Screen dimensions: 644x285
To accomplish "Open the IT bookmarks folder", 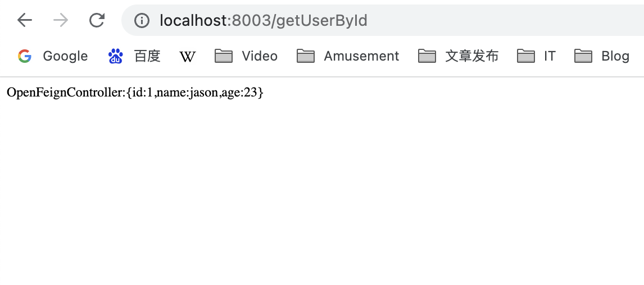I will pyautogui.click(x=536, y=56).
